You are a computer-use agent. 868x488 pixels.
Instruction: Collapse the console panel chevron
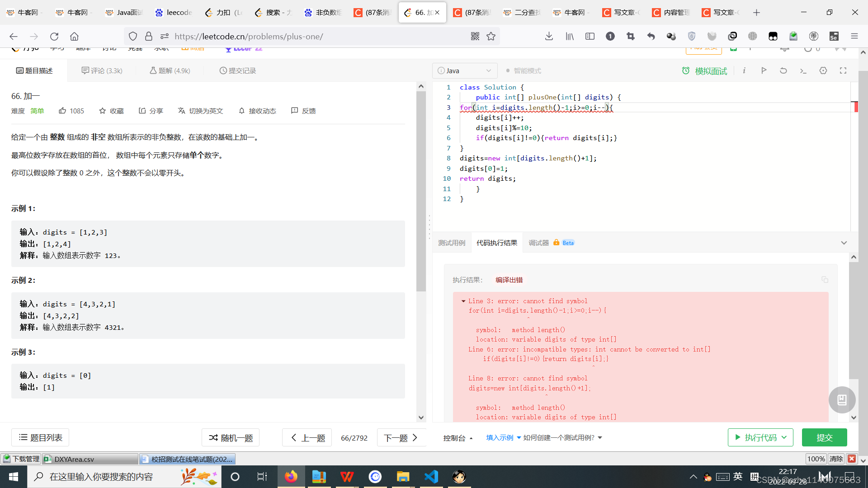[844, 243]
